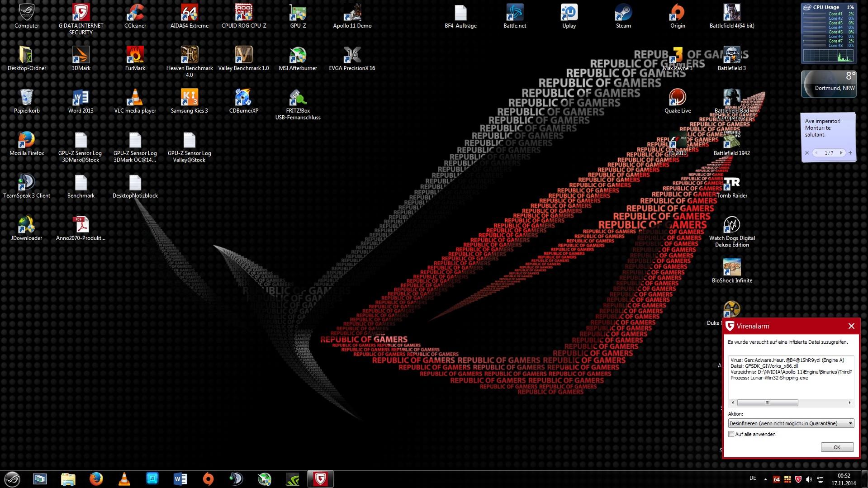Open the Uplay desktop shortcut
The image size is (868, 488).
[x=569, y=16]
